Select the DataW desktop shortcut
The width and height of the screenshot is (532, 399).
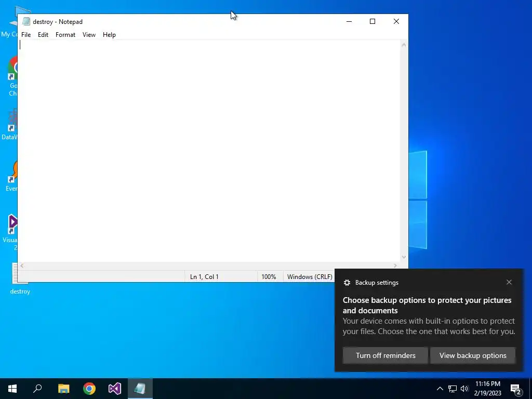coord(9,124)
